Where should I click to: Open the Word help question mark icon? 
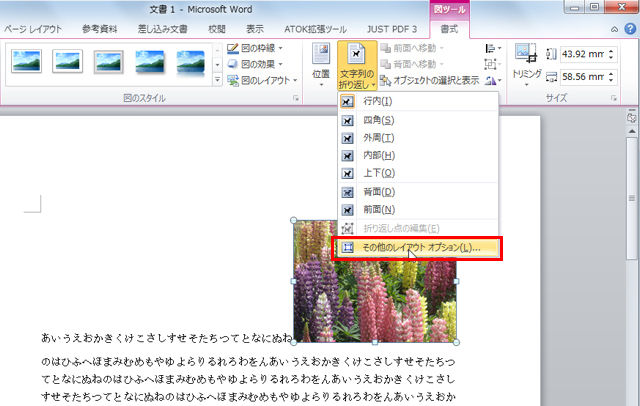630,29
